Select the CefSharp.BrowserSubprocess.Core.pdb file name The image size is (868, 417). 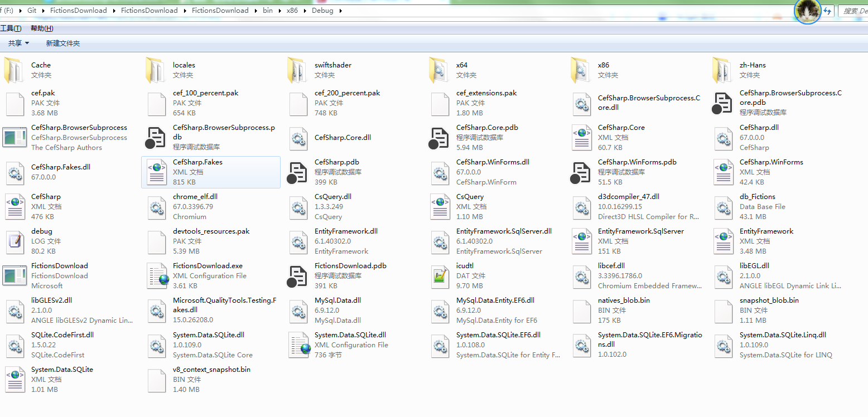790,98
